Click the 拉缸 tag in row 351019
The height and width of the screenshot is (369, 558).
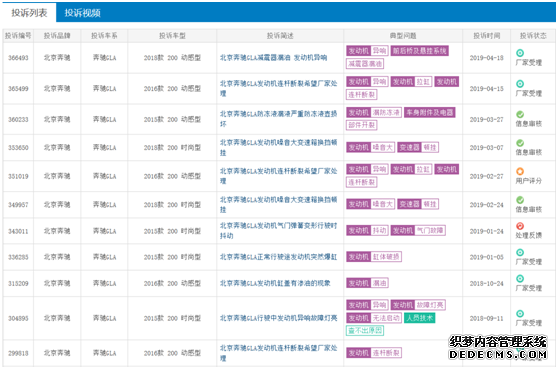tap(423, 169)
